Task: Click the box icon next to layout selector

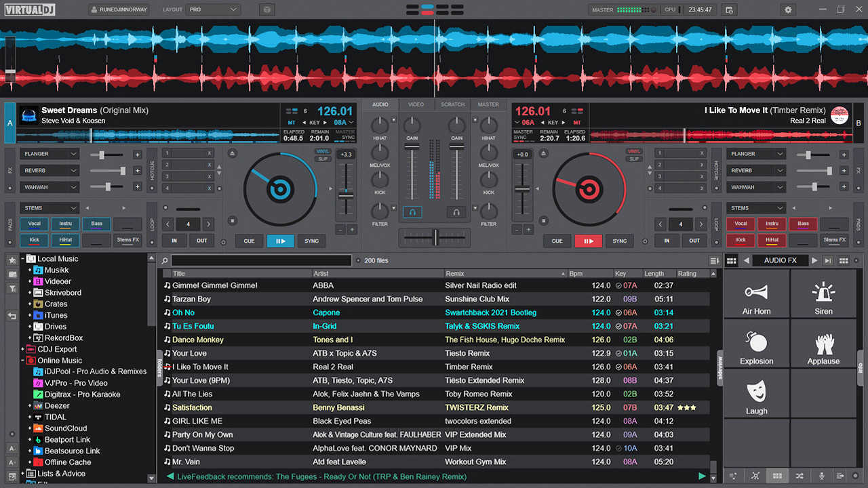Action: (267, 10)
